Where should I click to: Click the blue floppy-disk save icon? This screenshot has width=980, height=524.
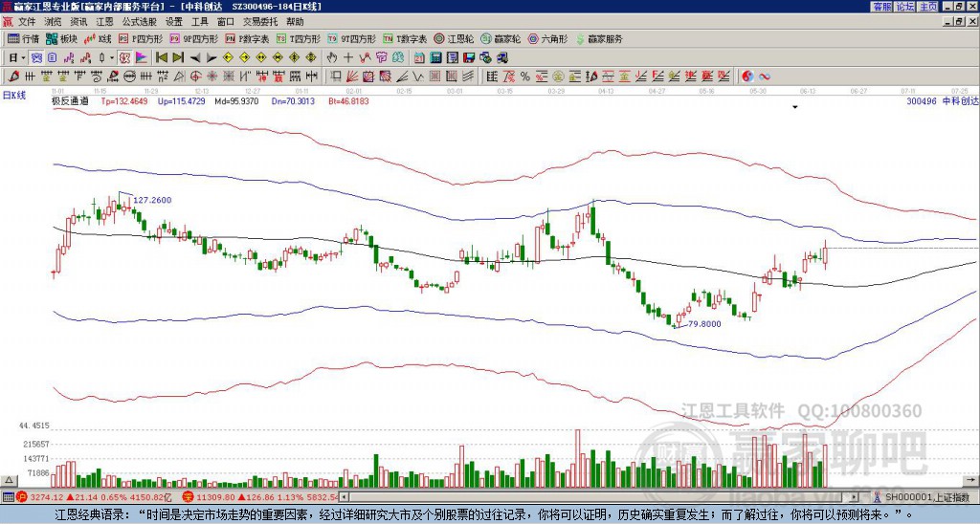coord(469,57)
